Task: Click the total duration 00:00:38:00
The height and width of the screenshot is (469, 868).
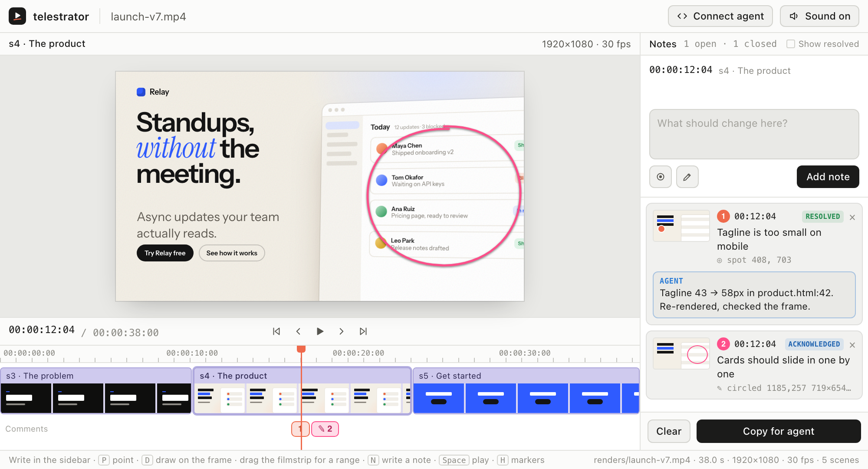Action: click(126, 333)
